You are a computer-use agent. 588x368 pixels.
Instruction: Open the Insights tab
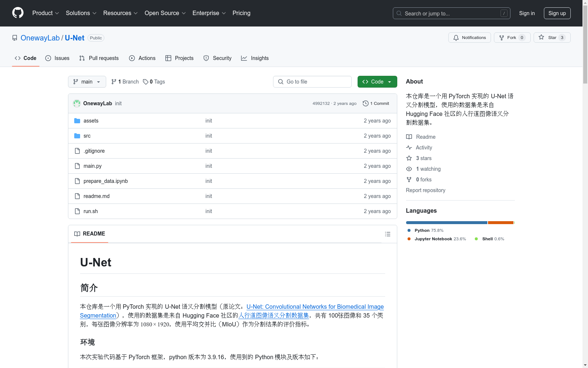(255, 58)
